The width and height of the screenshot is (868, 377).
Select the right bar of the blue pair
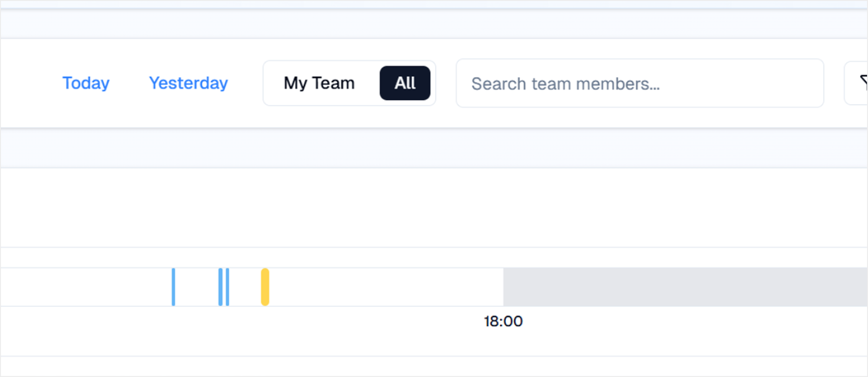[228, 287]
